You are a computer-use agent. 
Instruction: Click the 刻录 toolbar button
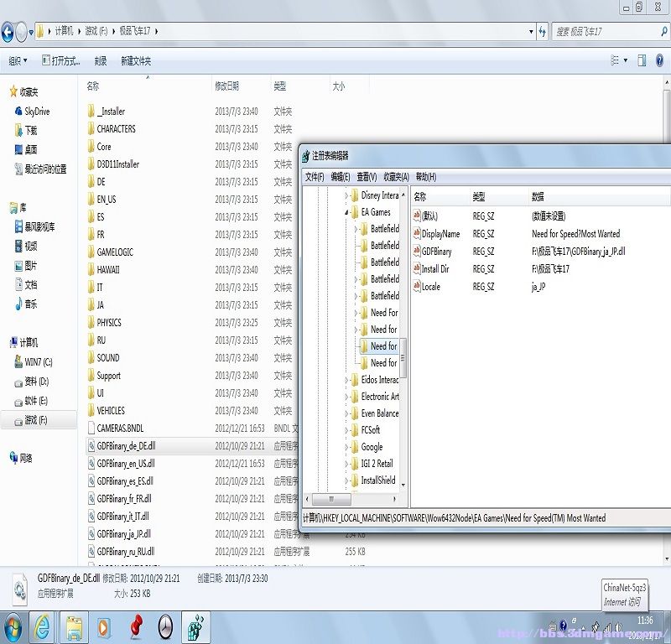point(101,60)
